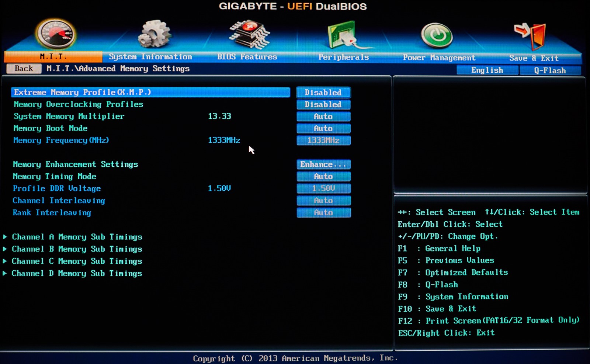Change System Memory Multiplier Auto value
Image resolution: width=590 pixels, height=364 pixels.
[323, 117]
